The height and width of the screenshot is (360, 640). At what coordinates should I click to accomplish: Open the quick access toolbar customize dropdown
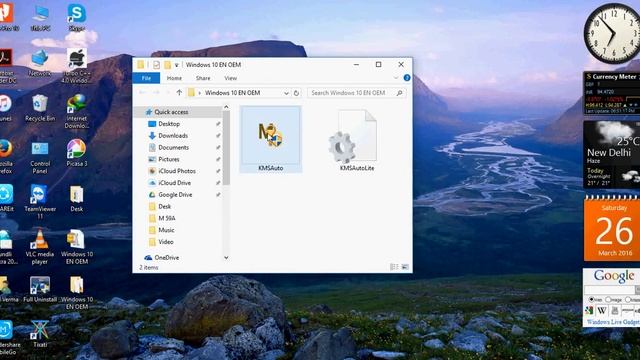pos(177,65)
